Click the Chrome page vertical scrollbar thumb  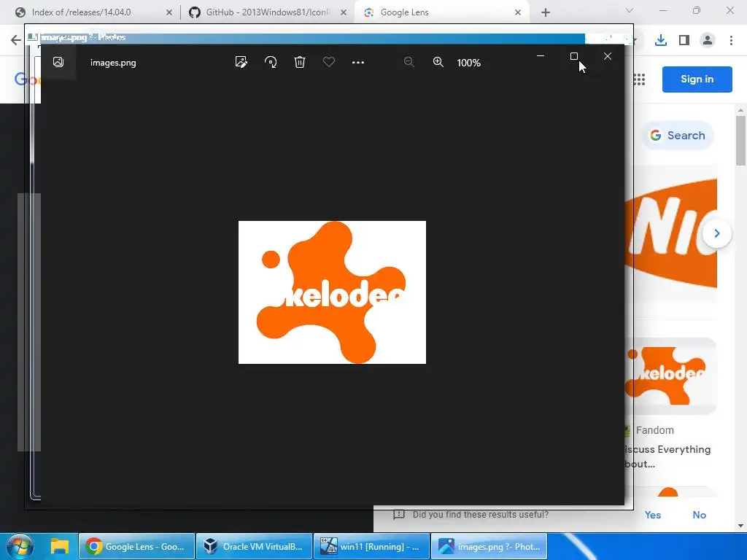click(740, 141)
